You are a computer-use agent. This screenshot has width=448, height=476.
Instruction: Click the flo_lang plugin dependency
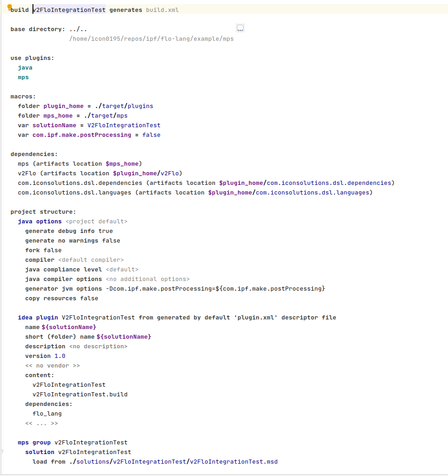(x=47, y=413)
